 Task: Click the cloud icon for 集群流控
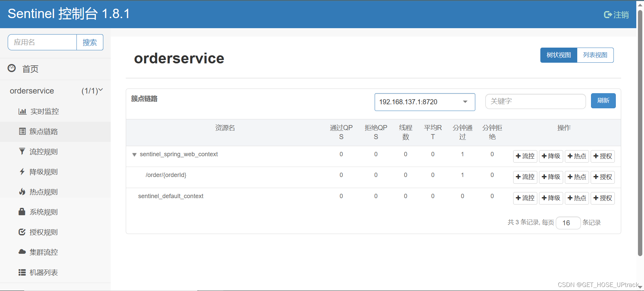pyautogui.click(x=22, y=252)
